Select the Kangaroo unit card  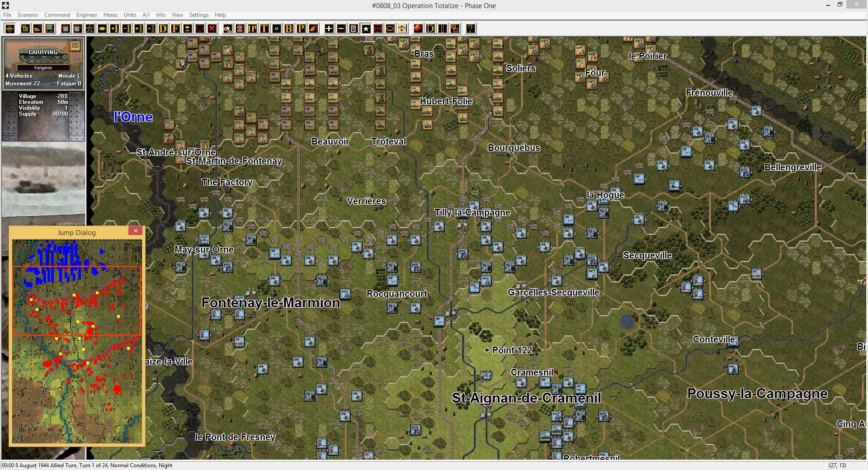43,63
